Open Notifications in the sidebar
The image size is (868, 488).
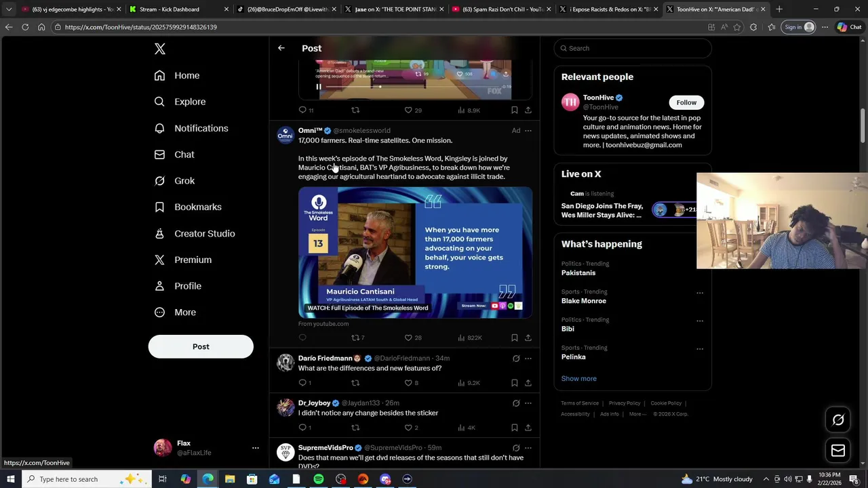191,128
